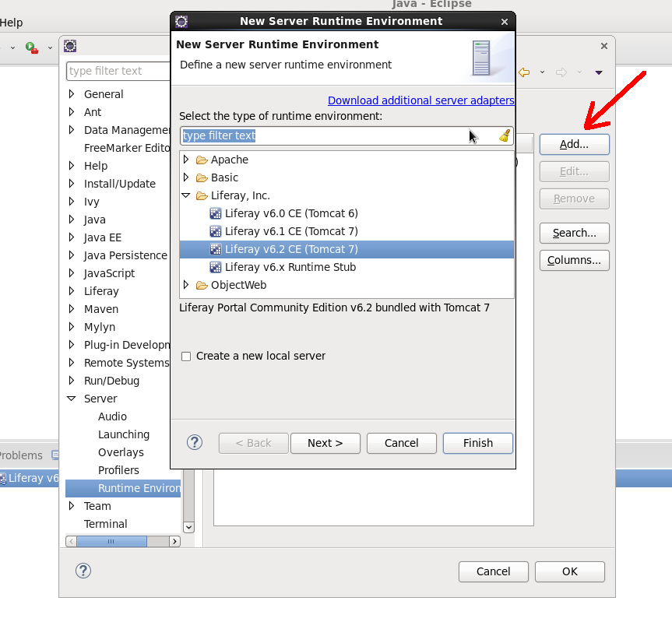Collapse the Liferay, Inc. category

click(x=186, y=195)
